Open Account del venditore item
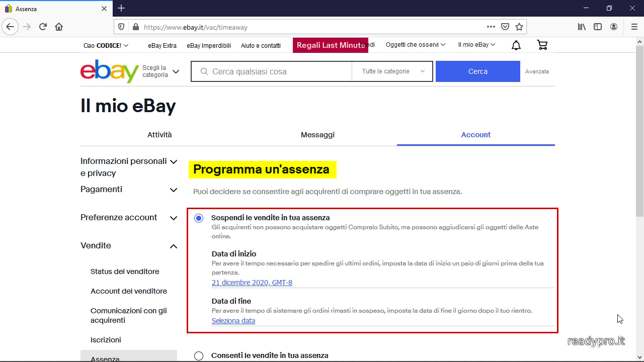This screenshot has height=362, width=644. pyautogui.click(x=129, y=291)
